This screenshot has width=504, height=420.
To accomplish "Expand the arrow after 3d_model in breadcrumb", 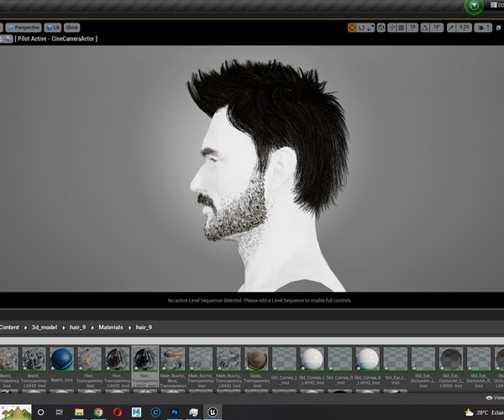I will (64, 328).
